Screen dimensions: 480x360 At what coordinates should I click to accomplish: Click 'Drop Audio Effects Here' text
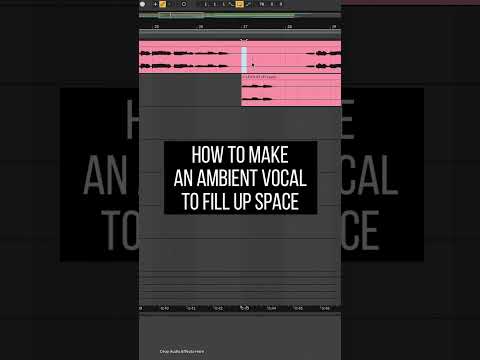tap(182, 351)
